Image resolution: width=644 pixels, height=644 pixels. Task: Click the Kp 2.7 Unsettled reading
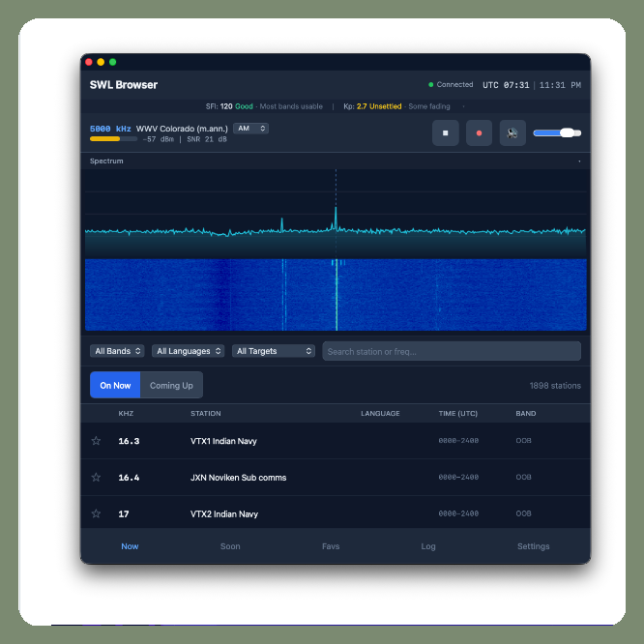(372, 106)
